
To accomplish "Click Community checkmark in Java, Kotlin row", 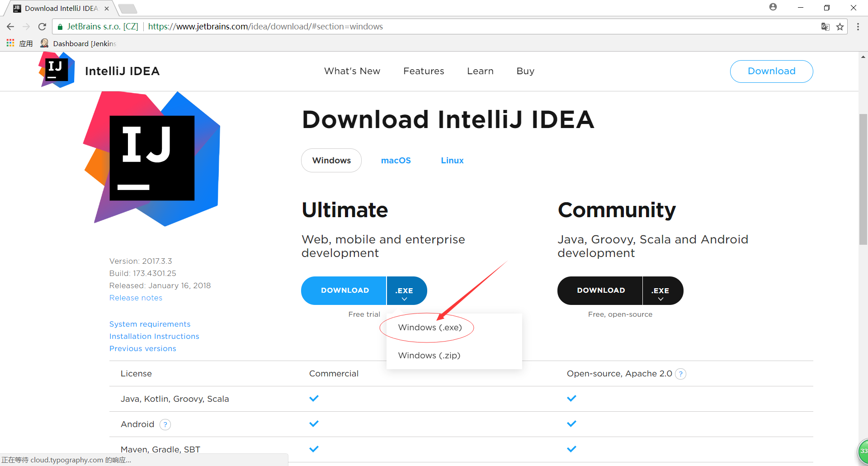I will [571, 399].
